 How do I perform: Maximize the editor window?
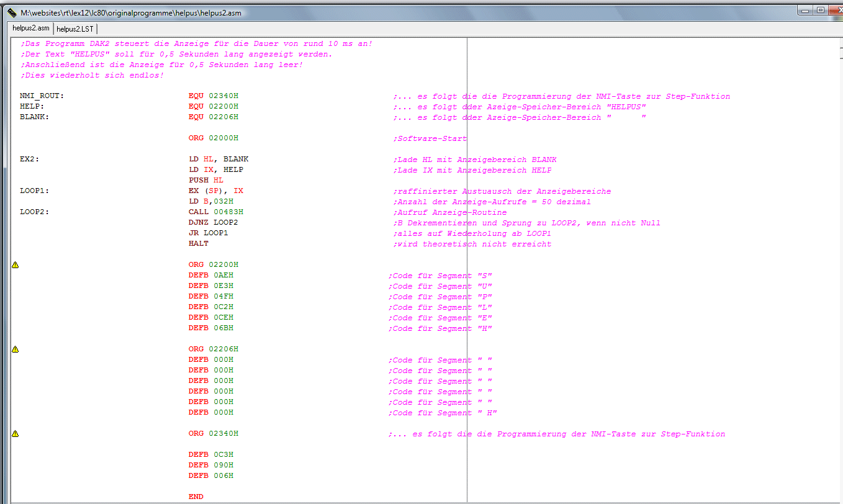[820, 10]
